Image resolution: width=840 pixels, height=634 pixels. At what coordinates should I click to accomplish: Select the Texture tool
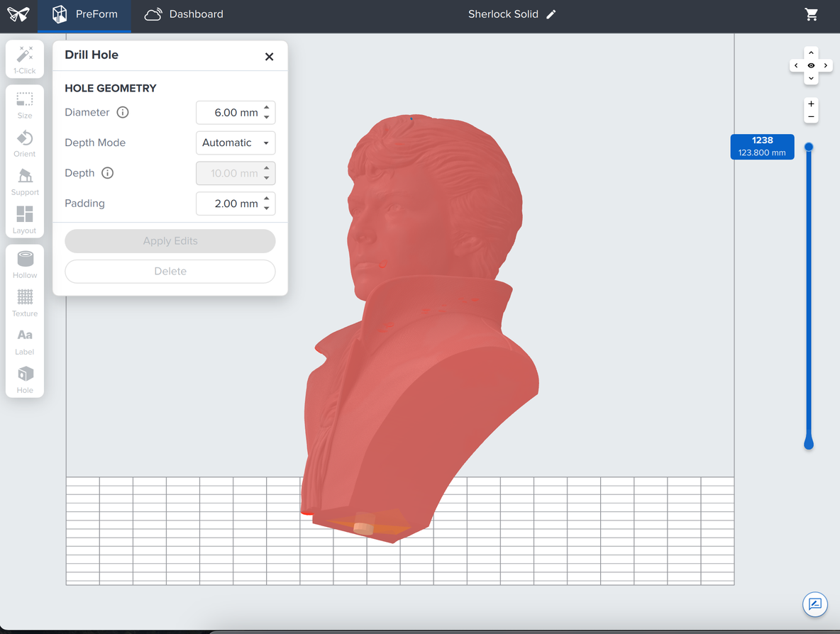click(x=24, y=302)
